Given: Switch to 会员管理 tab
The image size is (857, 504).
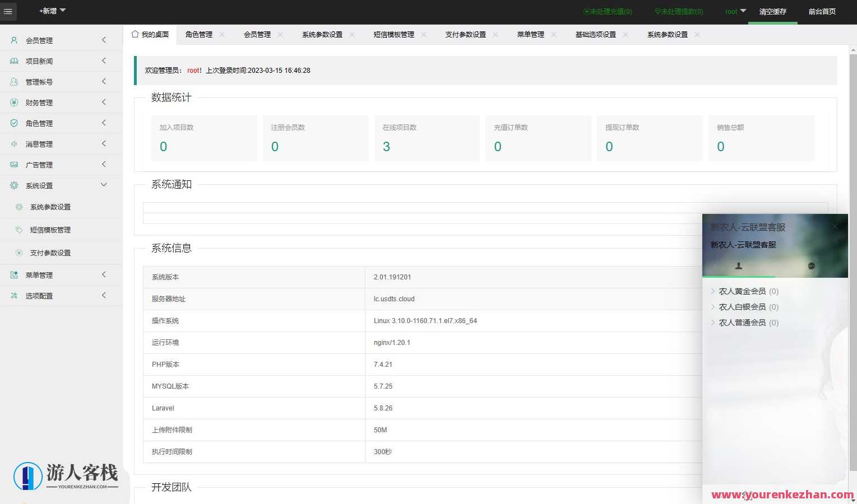Looking at the screenshot, I should pyautogui.click(x=257, y=35).
